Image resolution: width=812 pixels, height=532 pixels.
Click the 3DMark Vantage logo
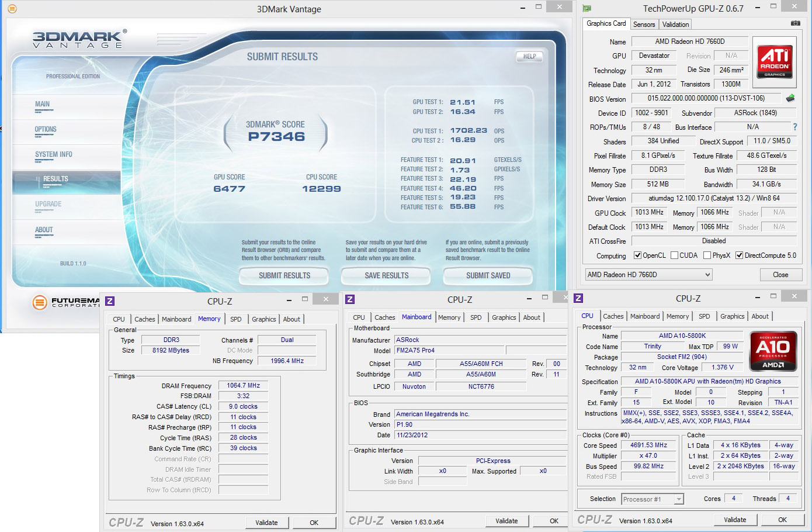click(79, 40)
